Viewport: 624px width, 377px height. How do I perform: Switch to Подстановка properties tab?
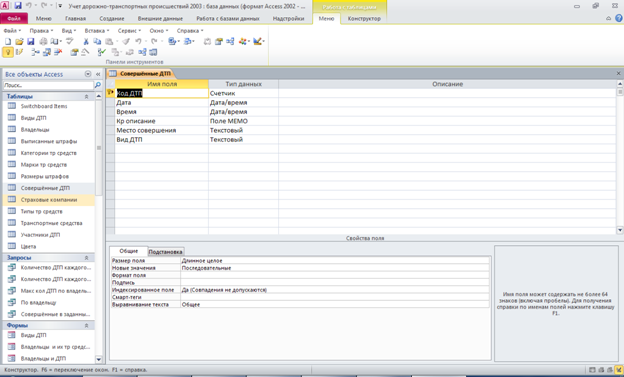[165, 252]
